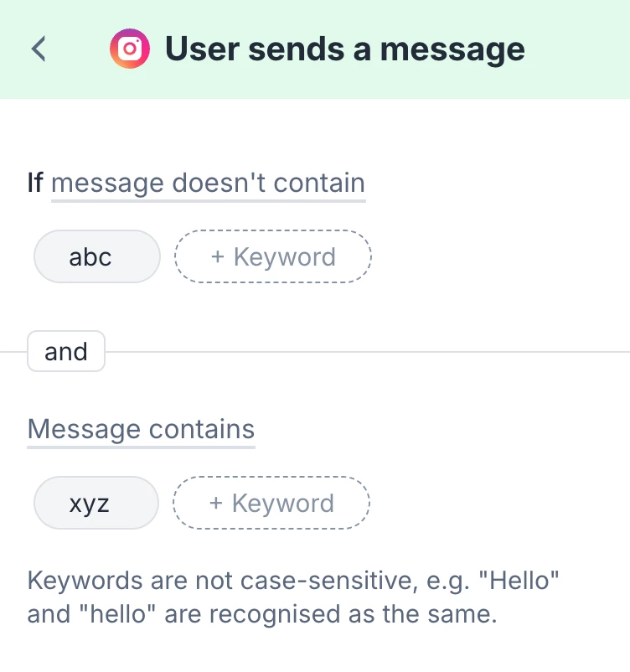Image resolution: width=630 pixels, height=672 pixels.
Task: Open the "message doesn't contain" condition dropdown
Action: click(x=208, y=183)
